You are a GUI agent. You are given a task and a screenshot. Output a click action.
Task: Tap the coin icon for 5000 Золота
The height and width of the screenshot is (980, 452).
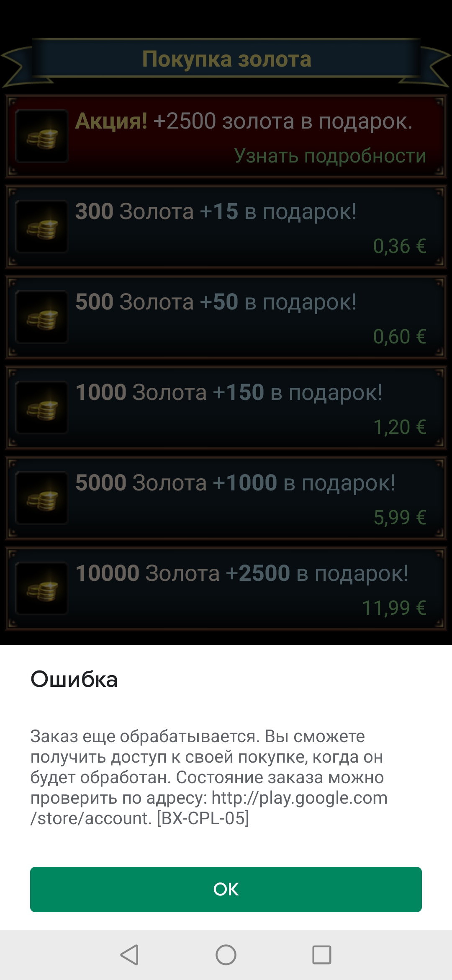(x=42, y=498)
